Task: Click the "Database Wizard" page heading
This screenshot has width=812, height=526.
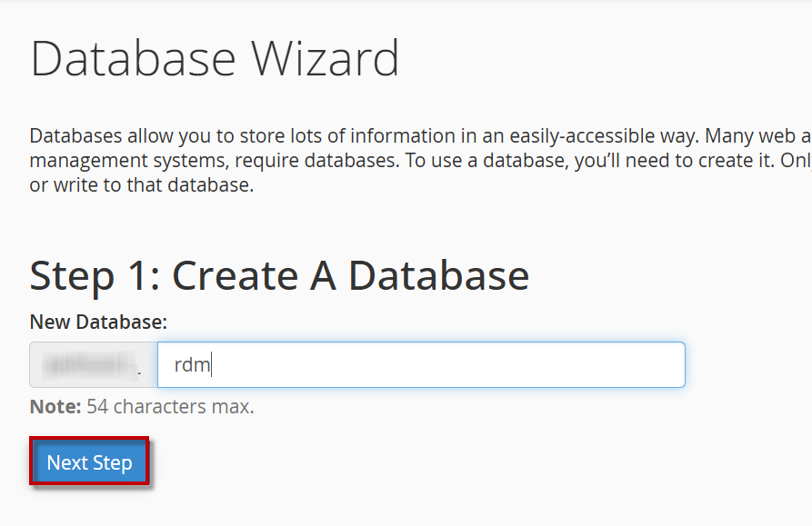Action: [x=215, y=59]
